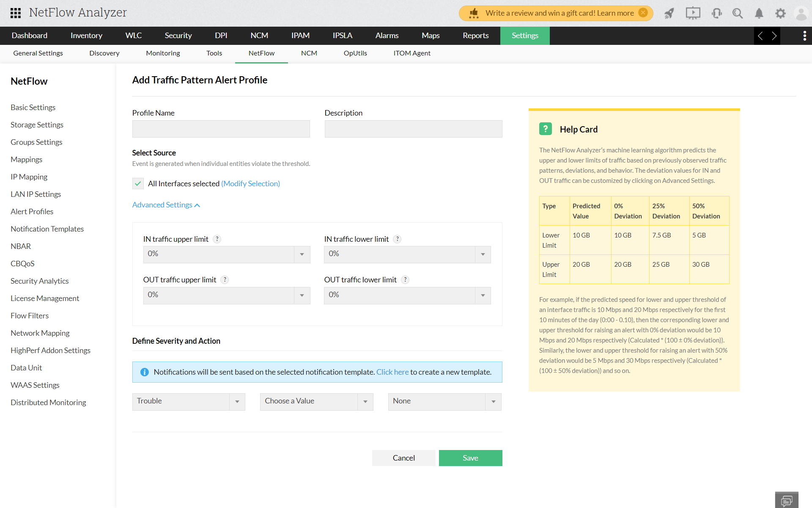Open the IPAM menu item

(x=300, y=36)
